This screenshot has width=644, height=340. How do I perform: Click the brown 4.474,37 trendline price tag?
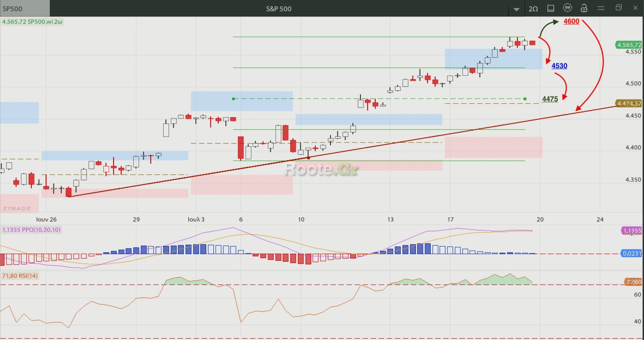tap(629, 104)
